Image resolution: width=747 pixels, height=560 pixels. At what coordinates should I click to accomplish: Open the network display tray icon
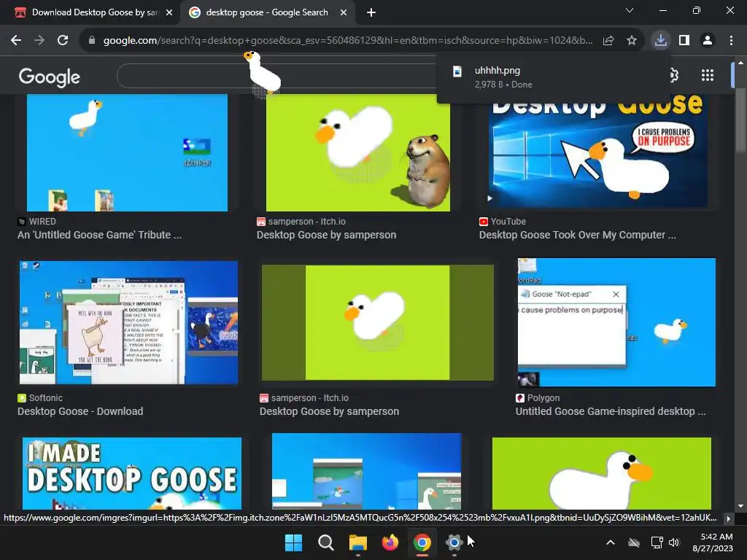click(657, 542)
